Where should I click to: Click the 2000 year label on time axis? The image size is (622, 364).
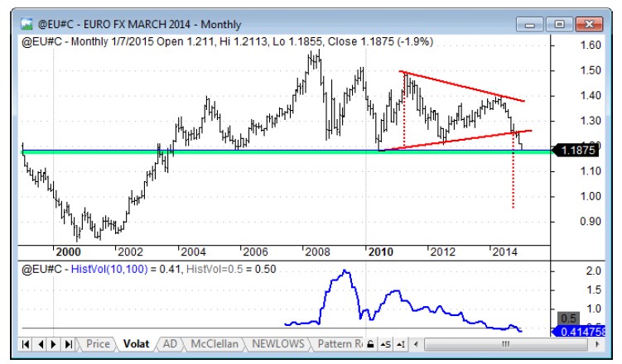(68, 252)
